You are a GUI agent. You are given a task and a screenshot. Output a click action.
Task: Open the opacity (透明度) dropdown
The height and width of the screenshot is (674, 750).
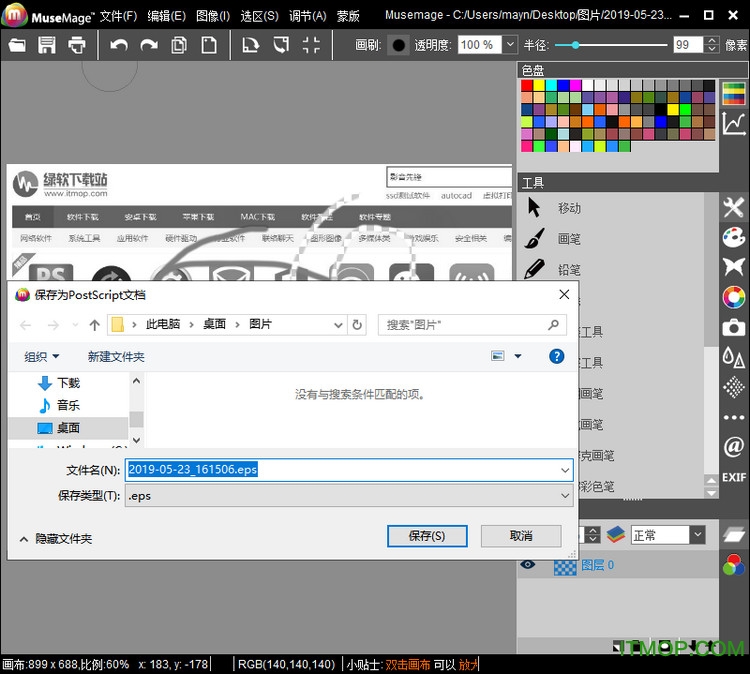pos(510,45)
